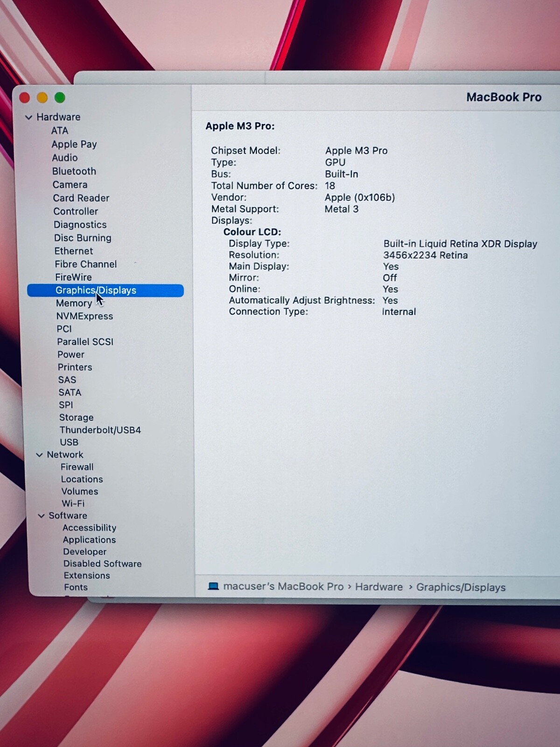
Task: Select Wi-Fi under Network
Action: [x=73, y=504]
